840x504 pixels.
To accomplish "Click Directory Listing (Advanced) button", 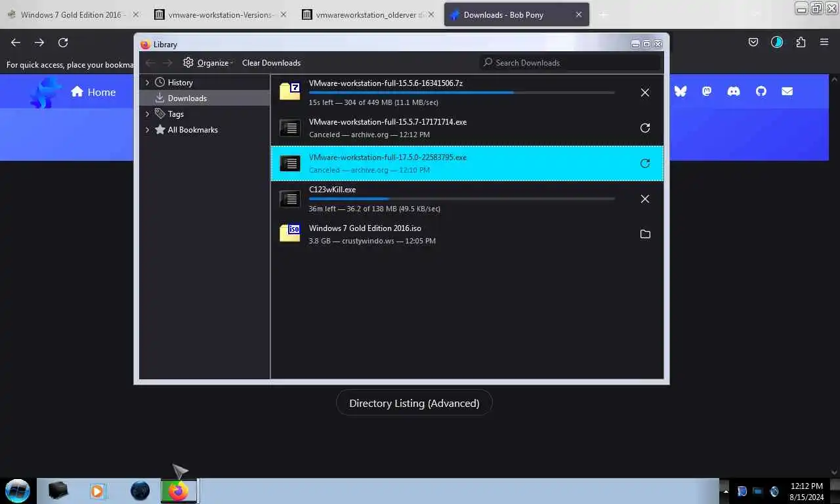I will 414,403.
